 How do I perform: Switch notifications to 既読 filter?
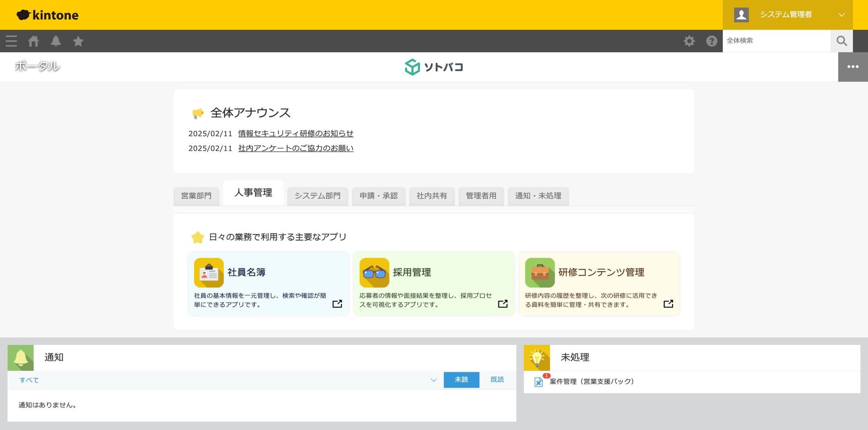click(497, 380)
